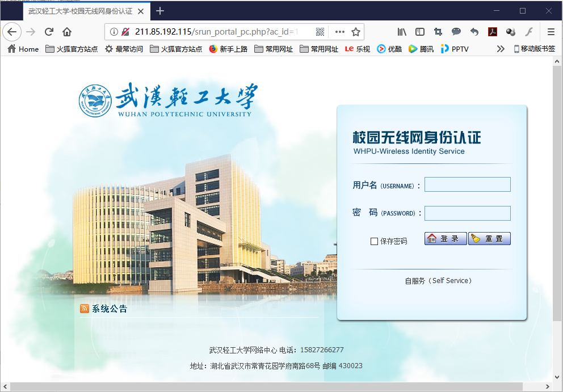Reload the current page
Viewport: 563px width, 392px height.
(x=49, y=32)
